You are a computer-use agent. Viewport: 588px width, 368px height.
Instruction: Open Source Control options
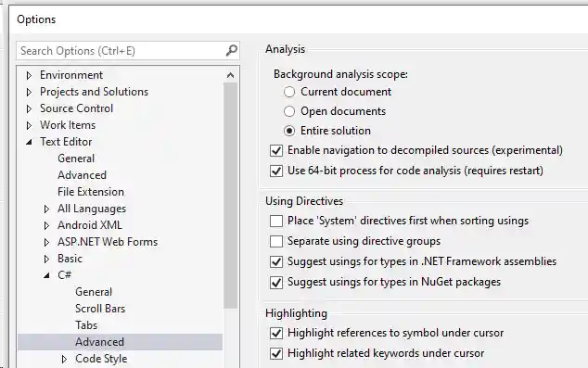[76, 108]
